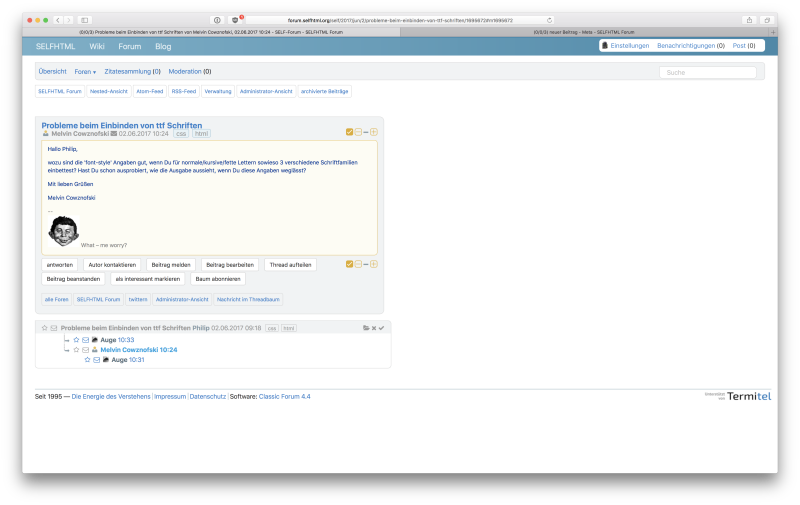Click Baum abonnieren
Viewport: 800px width, 505px height.
coord(218,279)
